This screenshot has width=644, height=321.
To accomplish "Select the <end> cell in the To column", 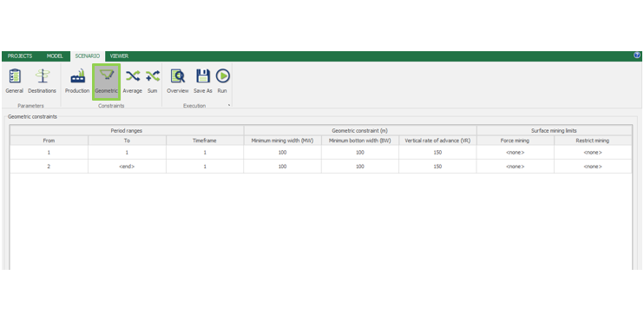I will [127, 167].
